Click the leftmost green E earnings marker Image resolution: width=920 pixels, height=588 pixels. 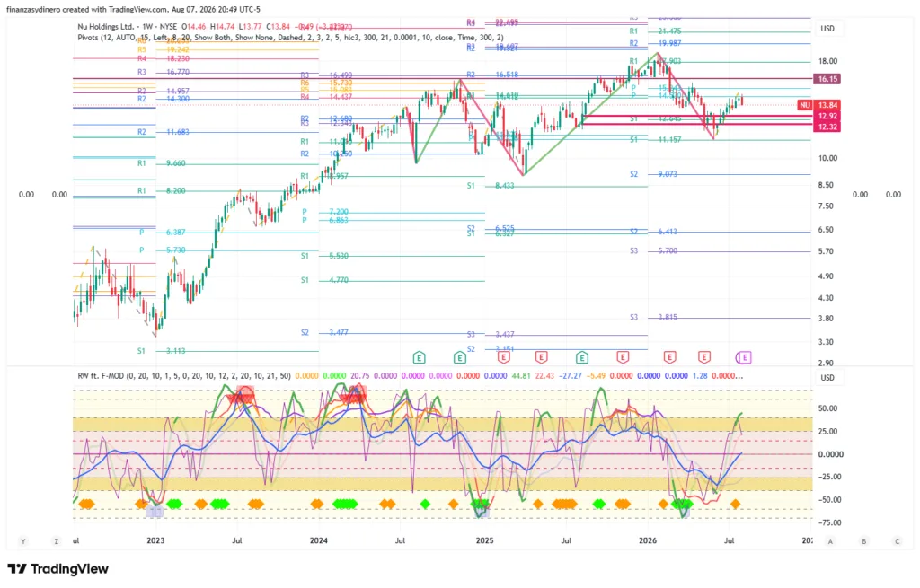419,357
